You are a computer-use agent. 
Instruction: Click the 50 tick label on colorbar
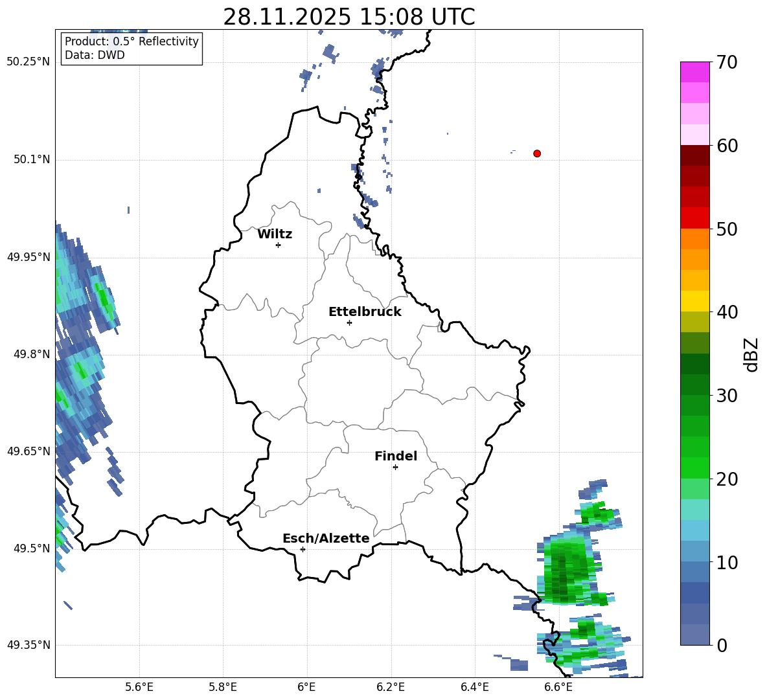coord(727,229)
